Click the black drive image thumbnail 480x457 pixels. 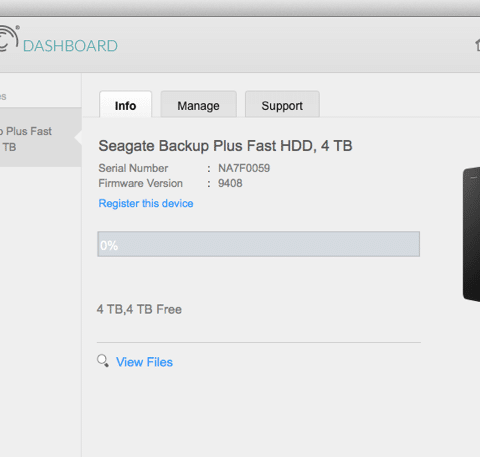(471, 235)
